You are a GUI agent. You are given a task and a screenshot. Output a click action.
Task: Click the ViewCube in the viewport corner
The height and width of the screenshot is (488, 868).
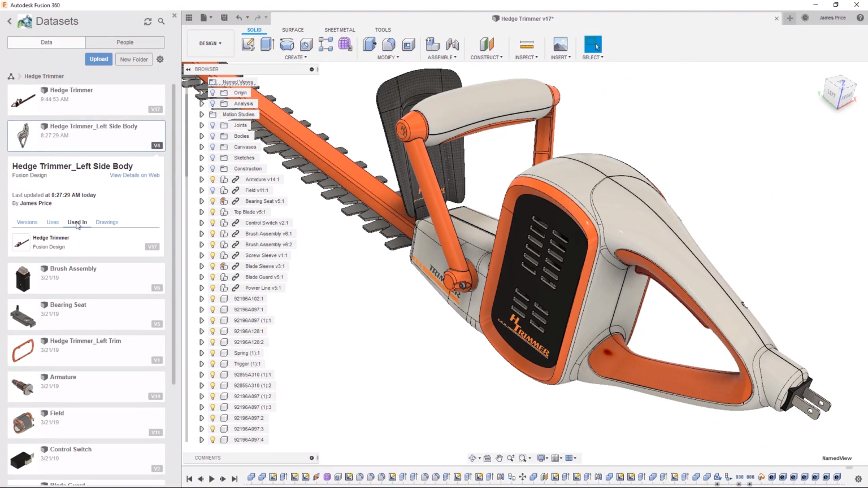tap(839, 93)
